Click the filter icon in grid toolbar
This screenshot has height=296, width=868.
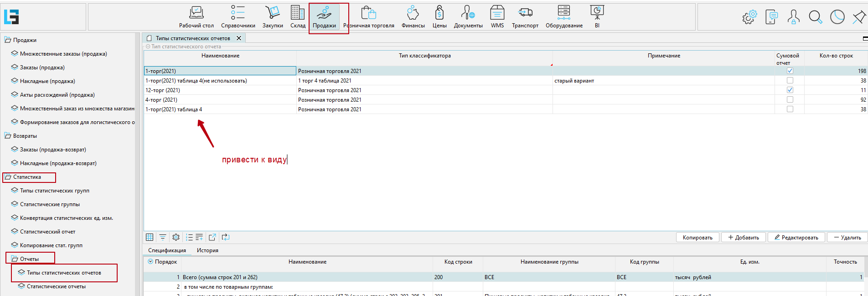(x=162, y=237)
